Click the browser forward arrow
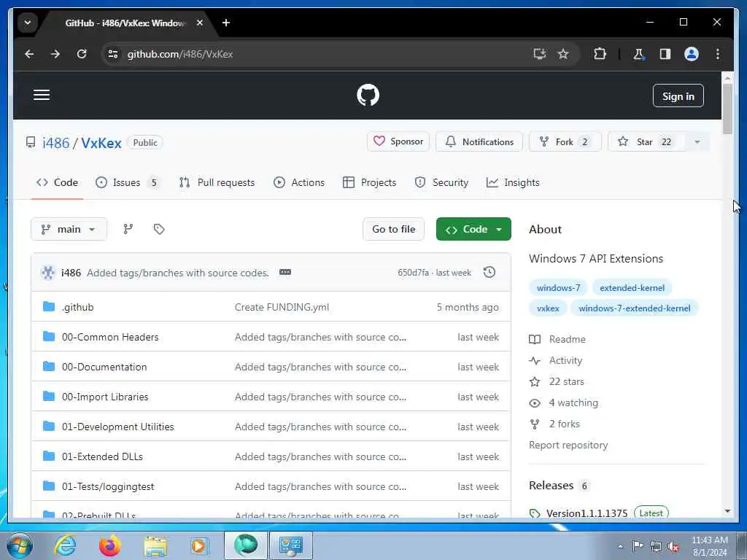Screen dimensions: 747x560 (55, 54)
